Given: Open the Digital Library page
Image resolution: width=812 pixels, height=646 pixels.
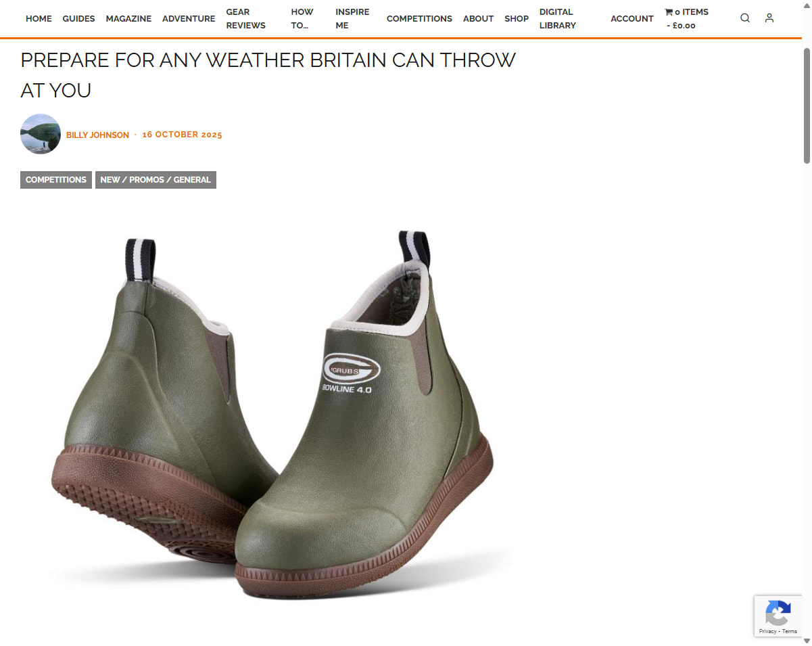Looking at the screenshot, I should [x=558, y=19].
